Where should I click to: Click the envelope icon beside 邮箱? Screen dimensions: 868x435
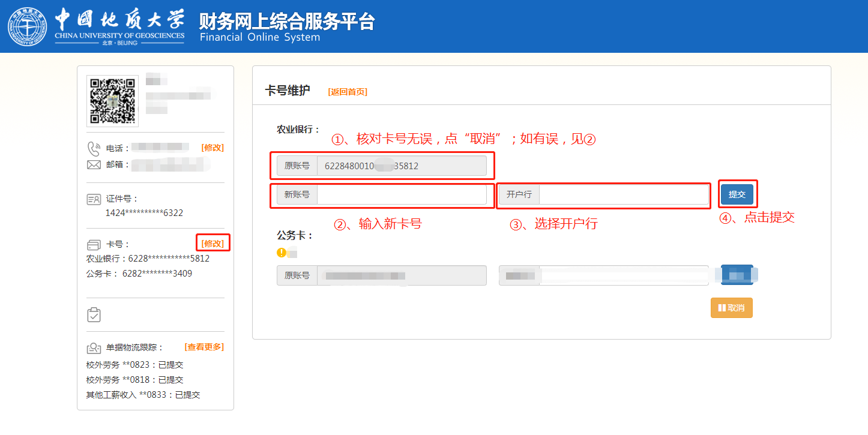94,164
